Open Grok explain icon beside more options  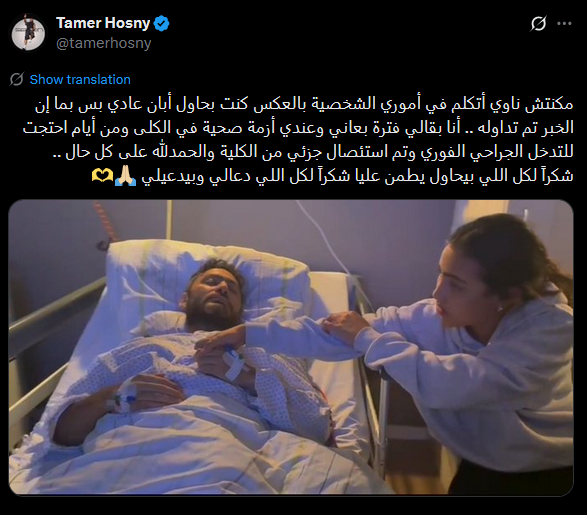538,24
